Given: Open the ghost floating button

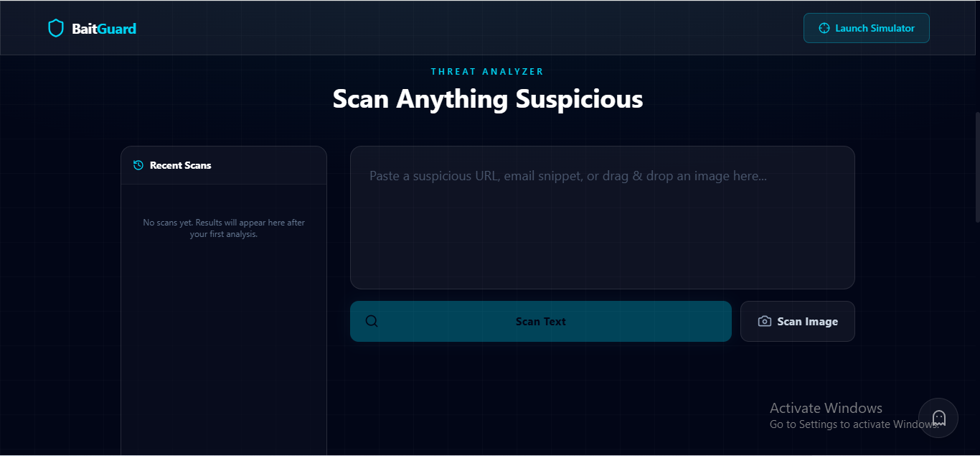Looking at the screenshot, I should [938, 418].
